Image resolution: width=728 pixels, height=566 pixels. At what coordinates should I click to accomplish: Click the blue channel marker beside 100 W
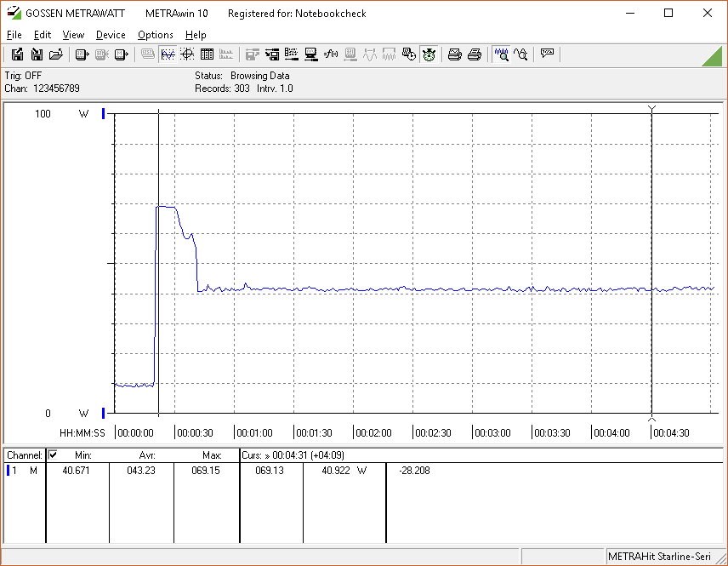pos(104,114)
